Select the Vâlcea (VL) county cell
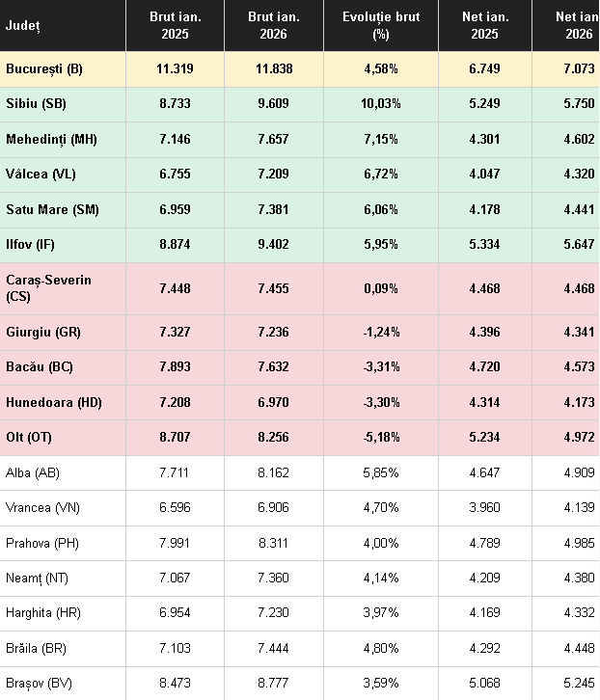This screenshot has width=600, height=700. 41,175
